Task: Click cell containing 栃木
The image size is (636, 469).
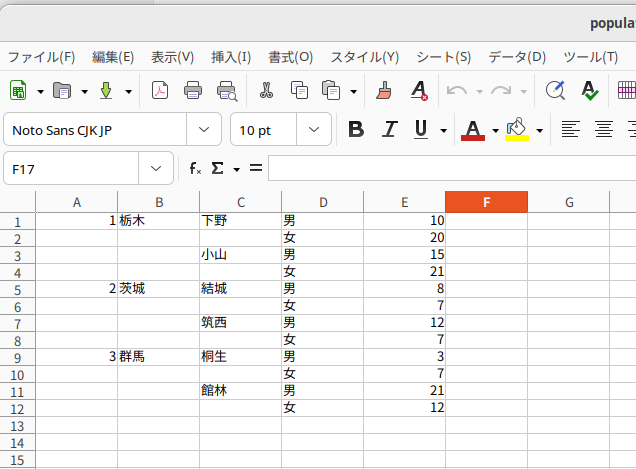Action: coord(159,221)
